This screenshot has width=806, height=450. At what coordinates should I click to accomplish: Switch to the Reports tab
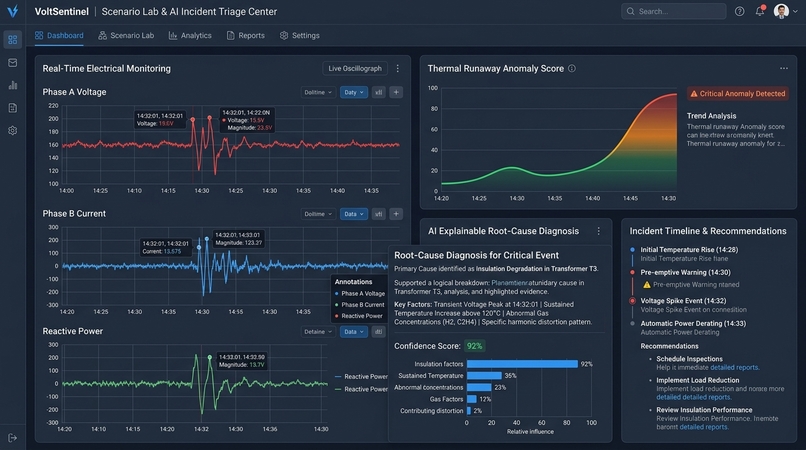click(246, 35)
